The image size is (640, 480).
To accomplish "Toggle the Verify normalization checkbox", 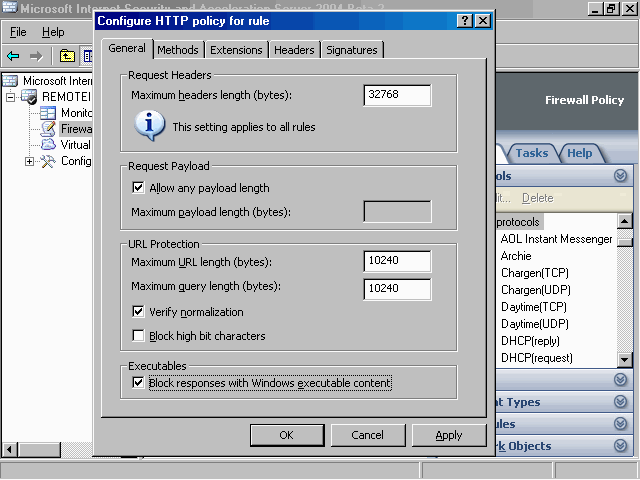I will point(138,312).
